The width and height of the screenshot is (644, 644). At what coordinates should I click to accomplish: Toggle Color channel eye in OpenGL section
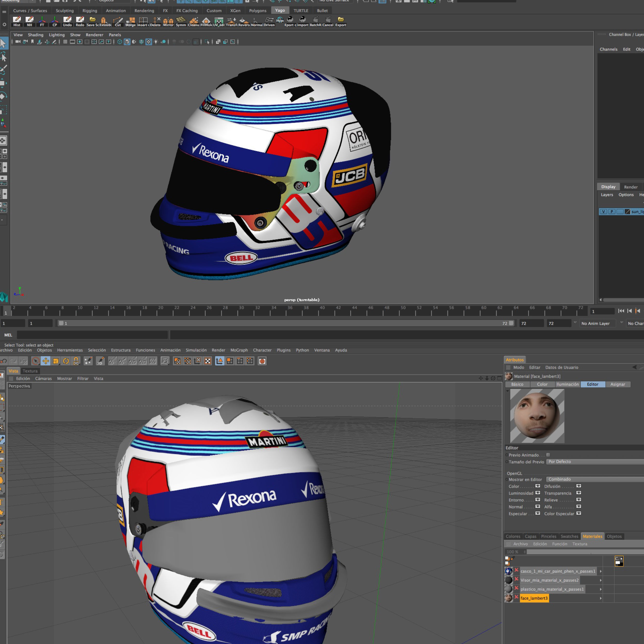(x=538, y=486)
